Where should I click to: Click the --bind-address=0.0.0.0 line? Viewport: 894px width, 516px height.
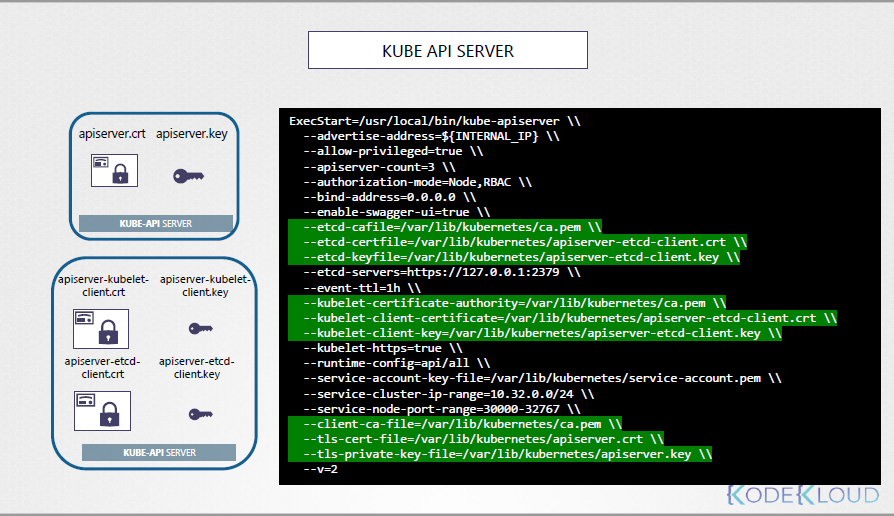[x=389, y=197]
